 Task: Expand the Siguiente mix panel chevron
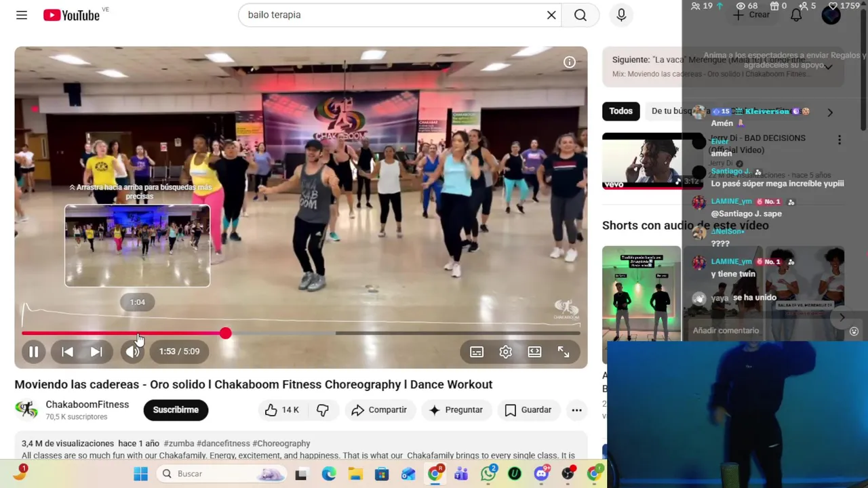click(828, 66)
